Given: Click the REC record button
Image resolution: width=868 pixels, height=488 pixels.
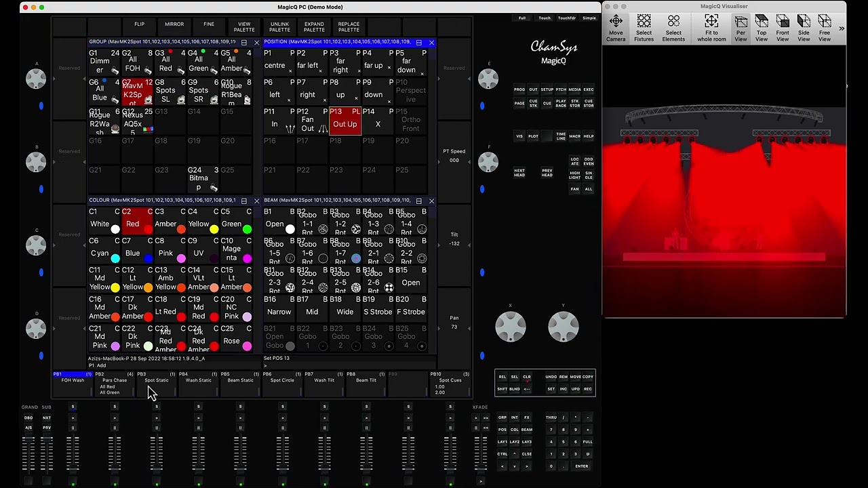Looking at the screenshot, I should click(x=587, y=389).
